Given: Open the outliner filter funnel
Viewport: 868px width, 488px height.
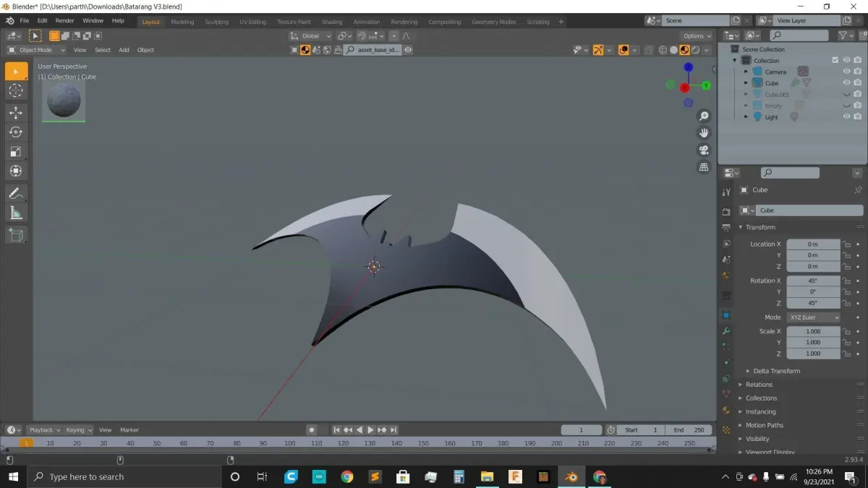Looking at the screenshot, I should coord(843,35).
